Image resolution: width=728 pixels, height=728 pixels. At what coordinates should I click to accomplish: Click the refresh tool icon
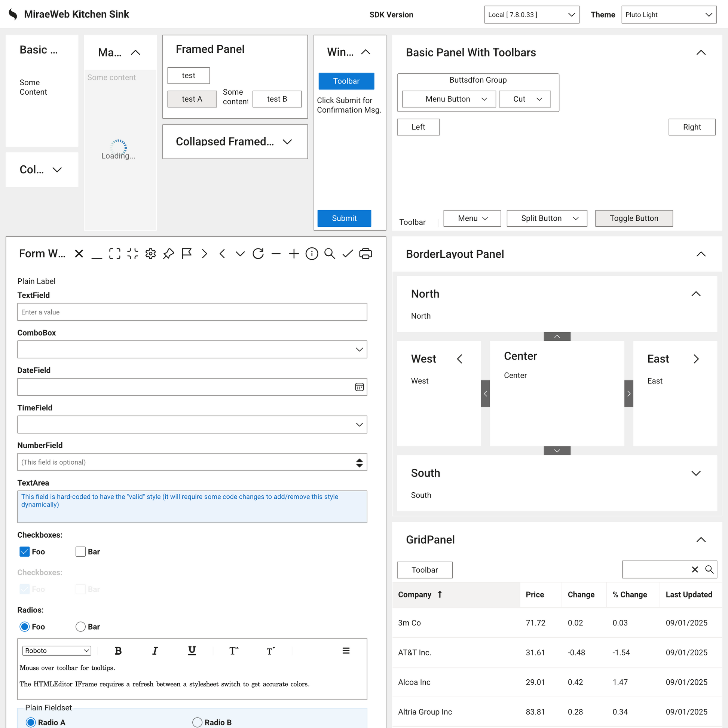(258, 254)
